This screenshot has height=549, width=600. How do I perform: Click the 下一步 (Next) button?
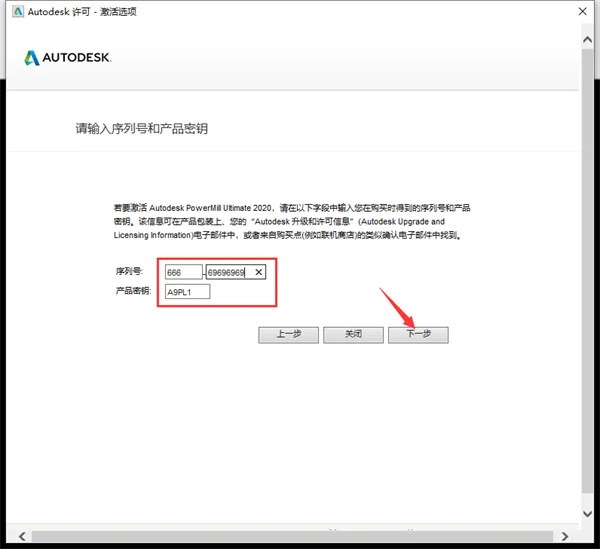[x=418, y=335]
